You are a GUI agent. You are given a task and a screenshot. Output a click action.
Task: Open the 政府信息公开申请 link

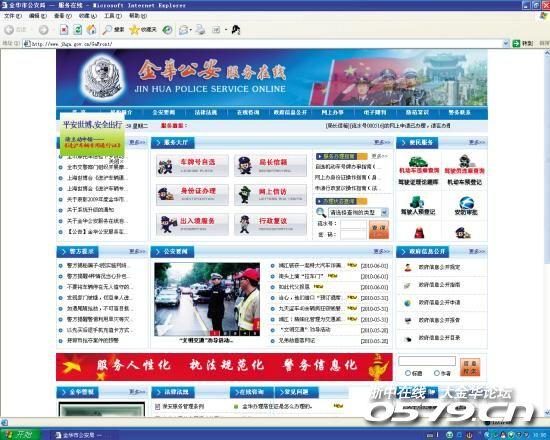point(439,302)
